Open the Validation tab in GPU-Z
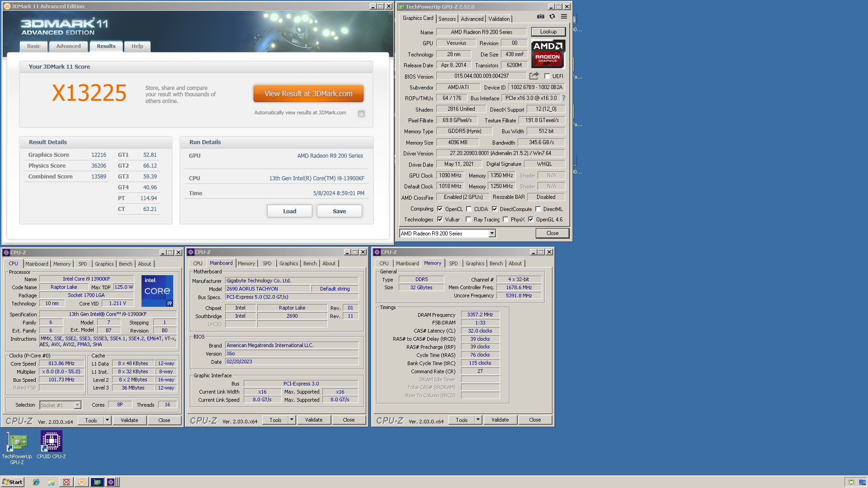 pos(499,19)
